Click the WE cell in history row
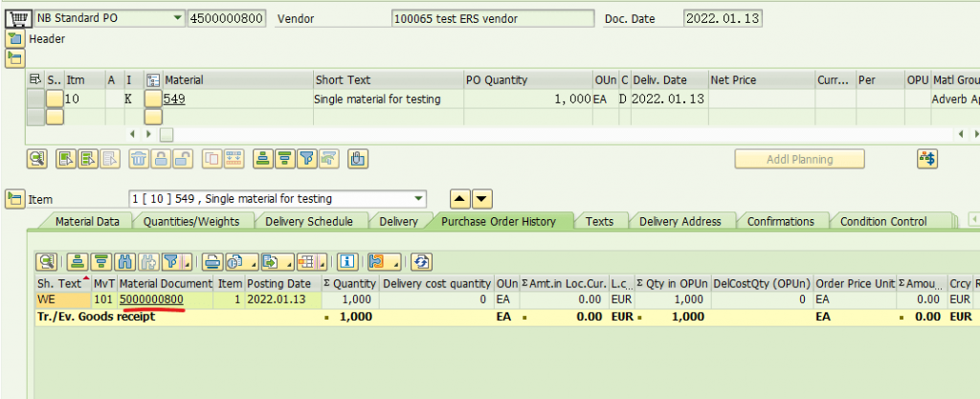Screen dimensions: 980x399 coord(63,299)
